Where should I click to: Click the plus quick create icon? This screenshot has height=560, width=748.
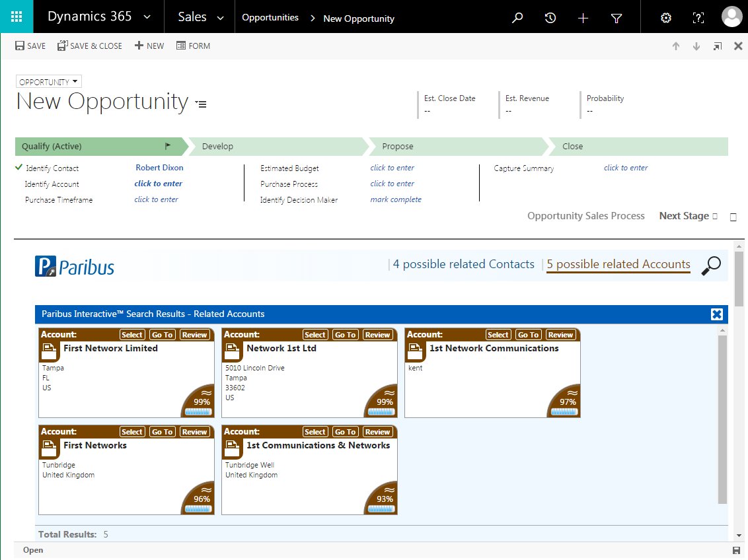coord(583,18)
